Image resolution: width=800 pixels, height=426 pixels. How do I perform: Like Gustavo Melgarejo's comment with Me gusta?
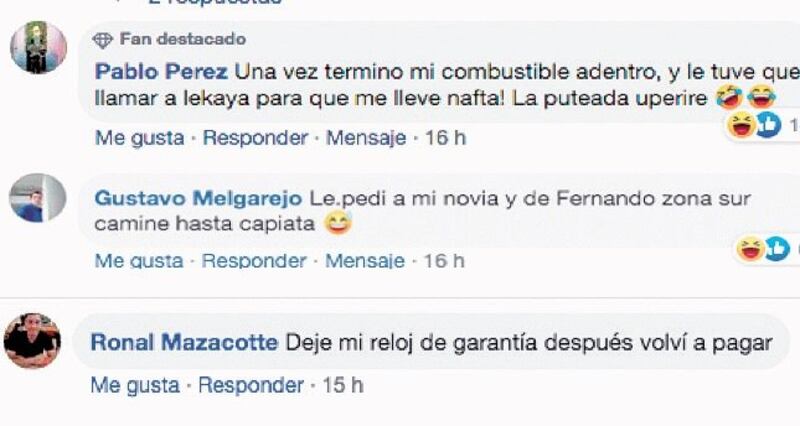coord(139,261)
